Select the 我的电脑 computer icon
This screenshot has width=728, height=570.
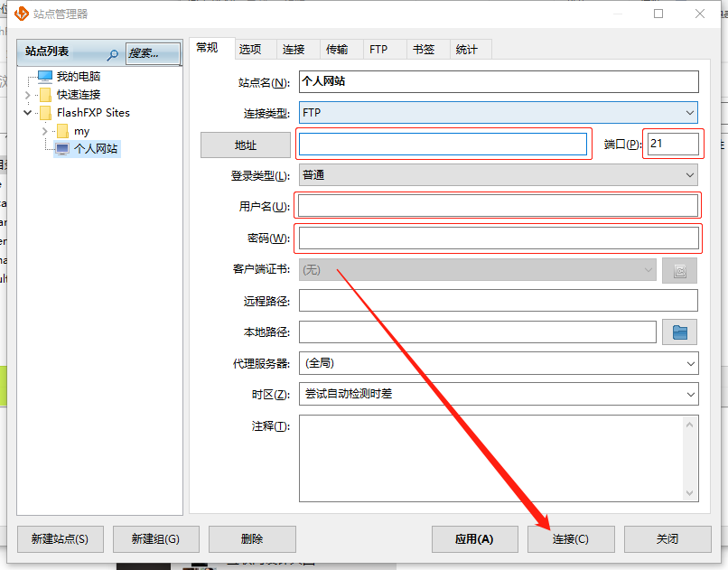pyautogui.click(x=45, y=77)
